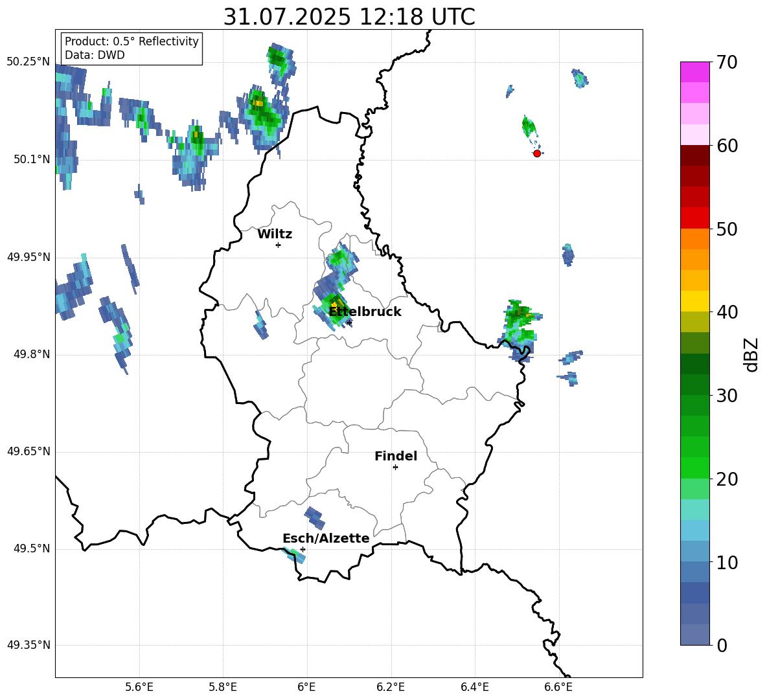Click the magenta top segment of the colorbar
The image size is (767, 700).
pyautogui.click(x=694, y=72)
